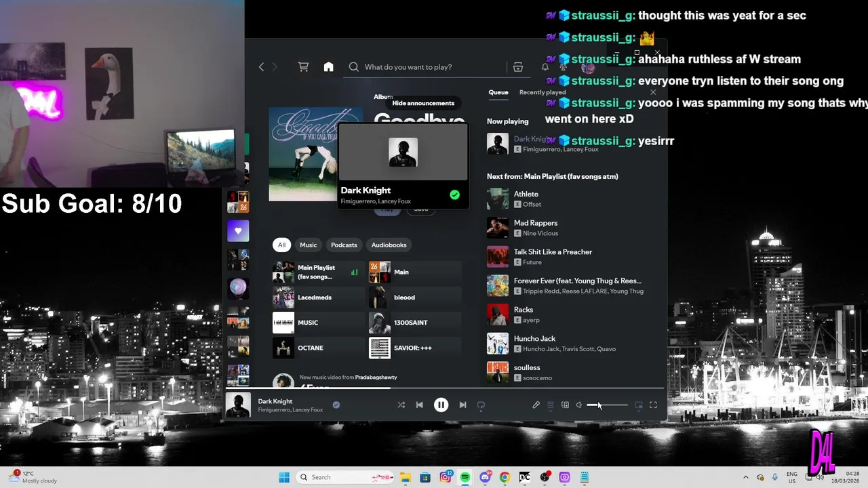Image resolution: width=868 pixels, height=488 pixels.
Task: Open Dark Knight album art in player bar
Action: point(238,405)
